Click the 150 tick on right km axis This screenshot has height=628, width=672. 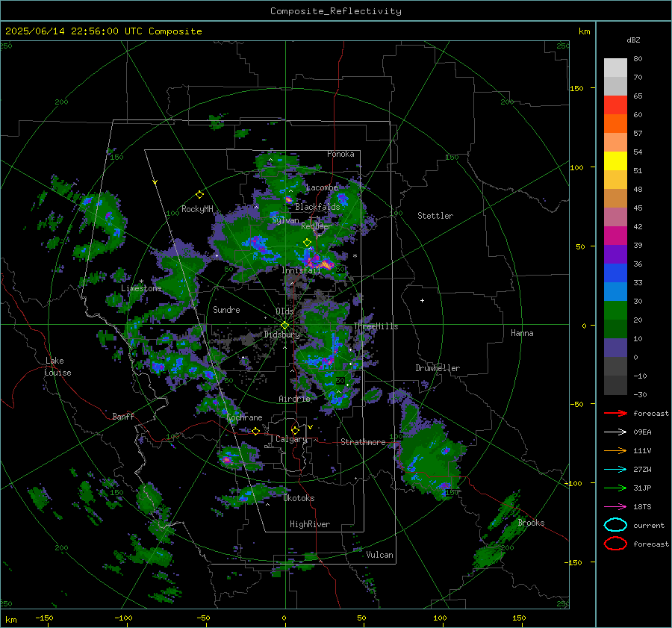576,88
